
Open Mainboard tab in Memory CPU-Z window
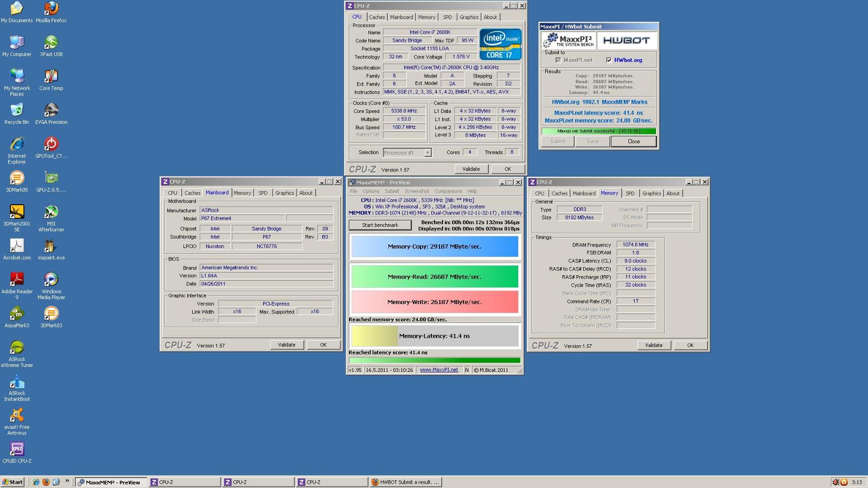(x=584, y=194)
